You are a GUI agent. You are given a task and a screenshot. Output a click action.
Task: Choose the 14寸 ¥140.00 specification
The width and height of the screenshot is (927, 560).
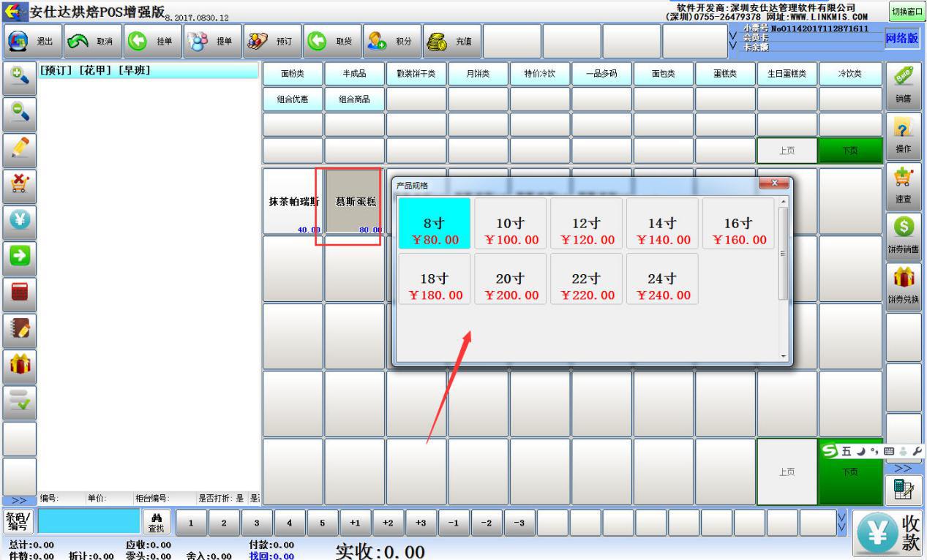pos(662,224)
